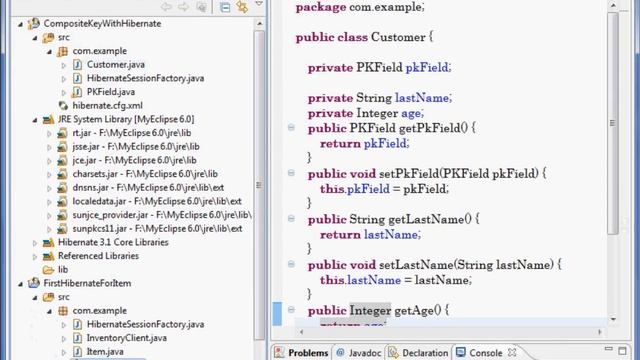
Task: Select localedata.jar library entry
Action: point(157,201)
